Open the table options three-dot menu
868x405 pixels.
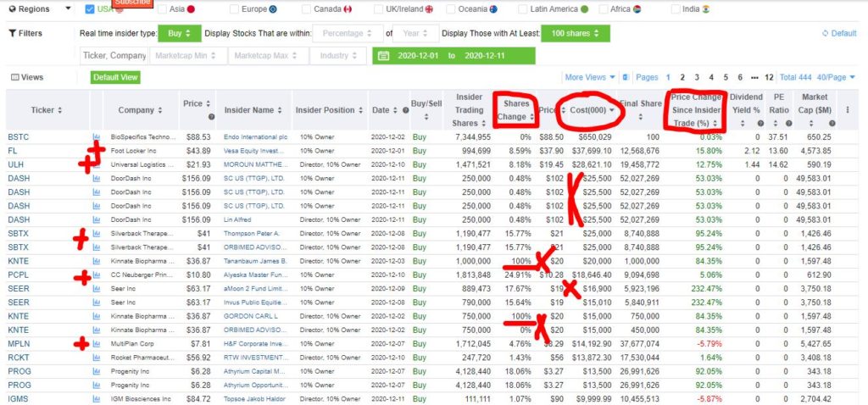click(848, 110)
